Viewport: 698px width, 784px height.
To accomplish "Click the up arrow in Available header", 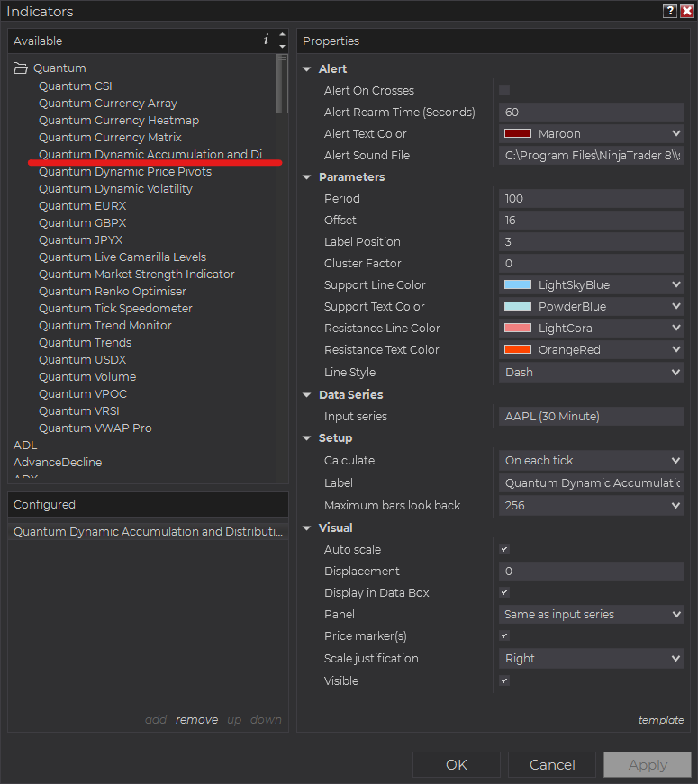I will tap(282, 34).
